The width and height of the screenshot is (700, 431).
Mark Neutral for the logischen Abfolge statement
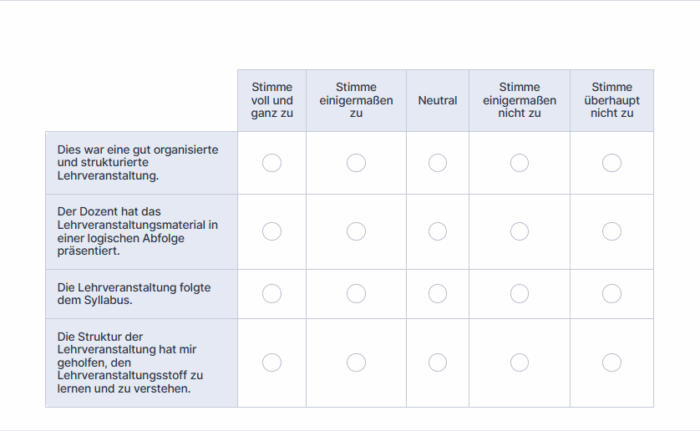coord(438,231)
